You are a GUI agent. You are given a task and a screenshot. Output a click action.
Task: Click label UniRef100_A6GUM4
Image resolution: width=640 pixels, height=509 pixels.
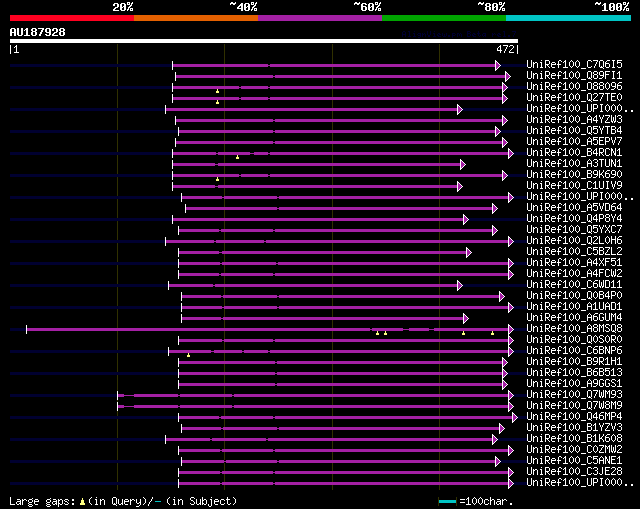point(574,318)
